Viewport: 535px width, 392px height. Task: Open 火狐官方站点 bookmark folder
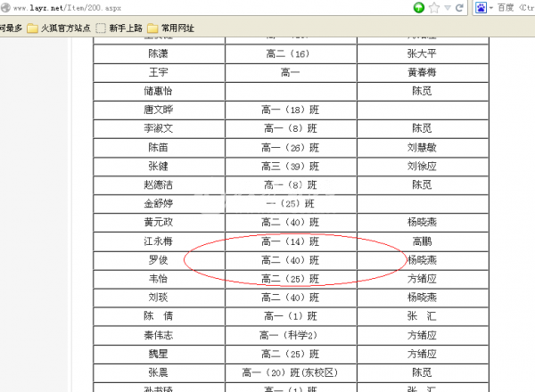(x=59, y=28)
